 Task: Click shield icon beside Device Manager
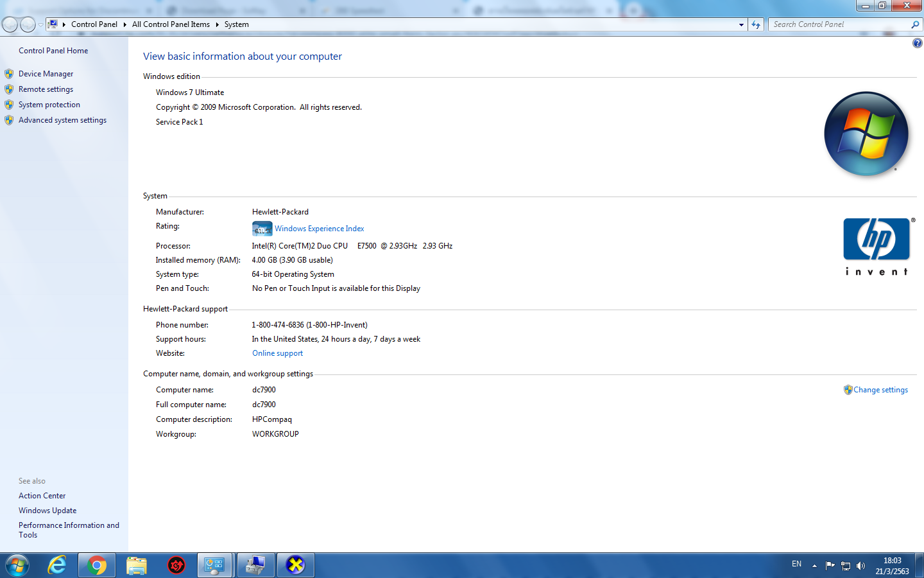(x=9, y=74)
